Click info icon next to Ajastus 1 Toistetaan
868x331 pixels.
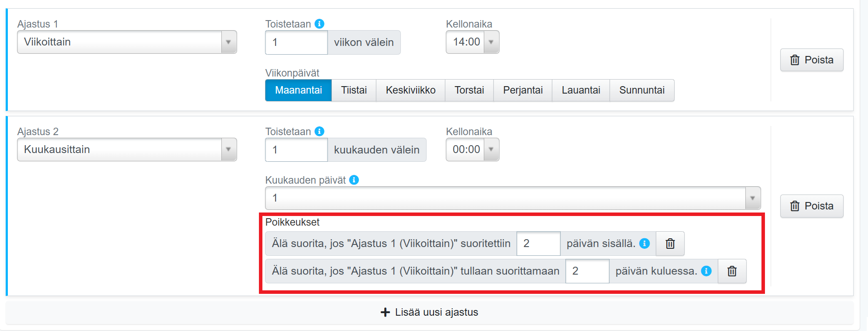tap(320, 24)
